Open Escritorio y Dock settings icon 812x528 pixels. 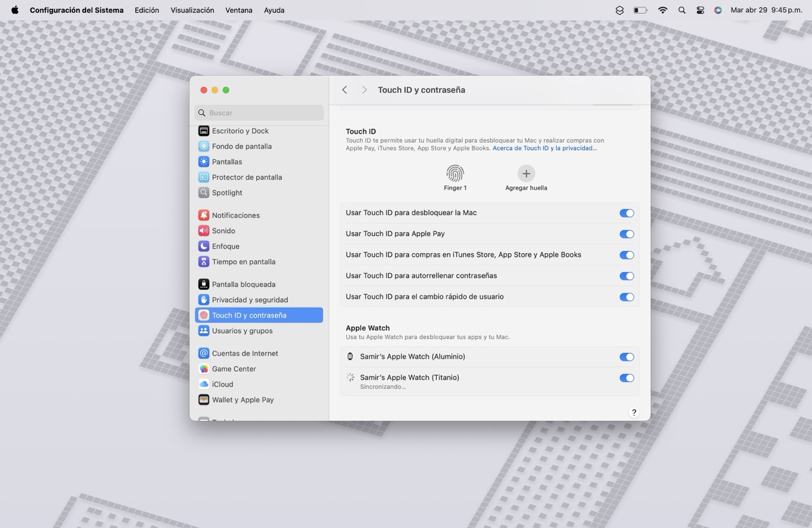204,131
